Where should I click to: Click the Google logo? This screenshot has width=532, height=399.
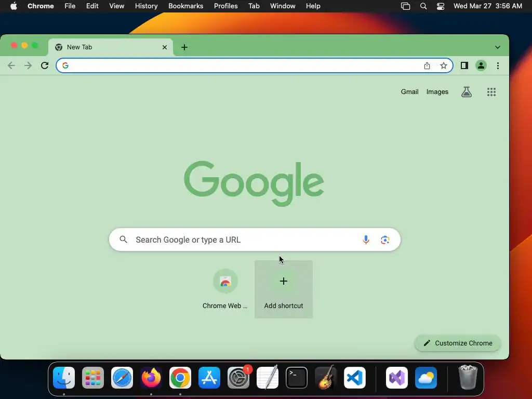point(254,183)
